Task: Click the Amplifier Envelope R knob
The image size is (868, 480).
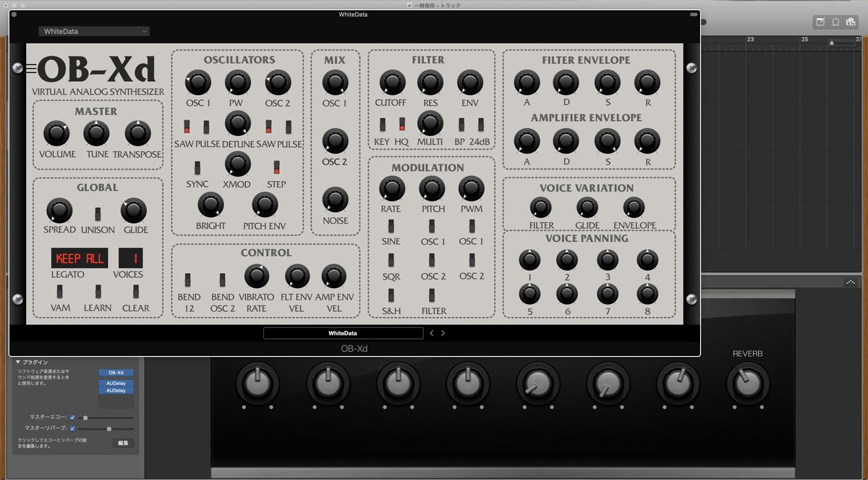Action: [647, 141]
